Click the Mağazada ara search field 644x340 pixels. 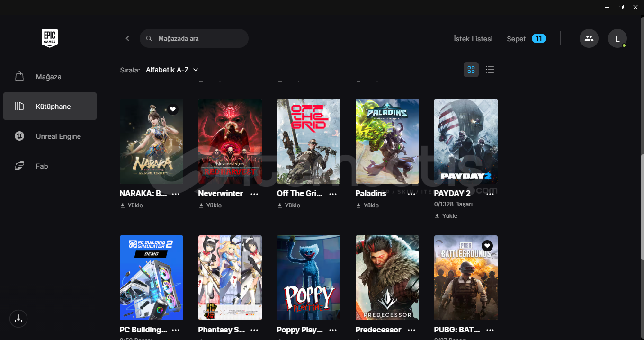[x=194, y=38]
